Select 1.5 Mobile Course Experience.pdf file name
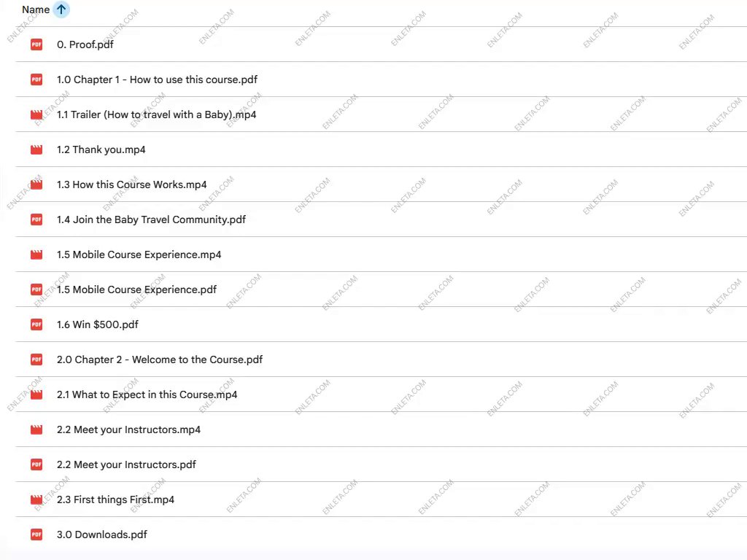This screenshot has height=560, width=747. point(136,289)
